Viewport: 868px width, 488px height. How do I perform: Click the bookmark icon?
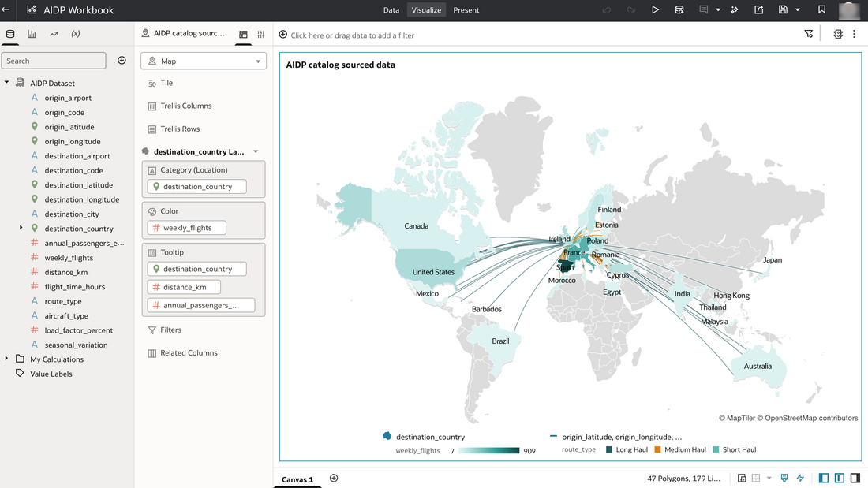821,10
